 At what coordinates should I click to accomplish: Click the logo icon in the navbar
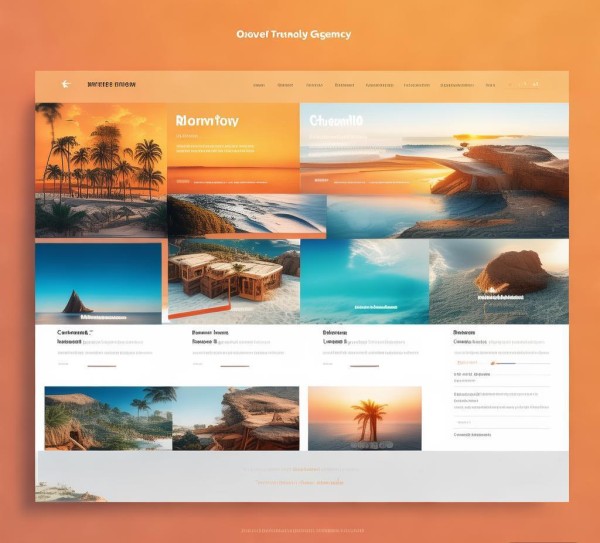66,85
